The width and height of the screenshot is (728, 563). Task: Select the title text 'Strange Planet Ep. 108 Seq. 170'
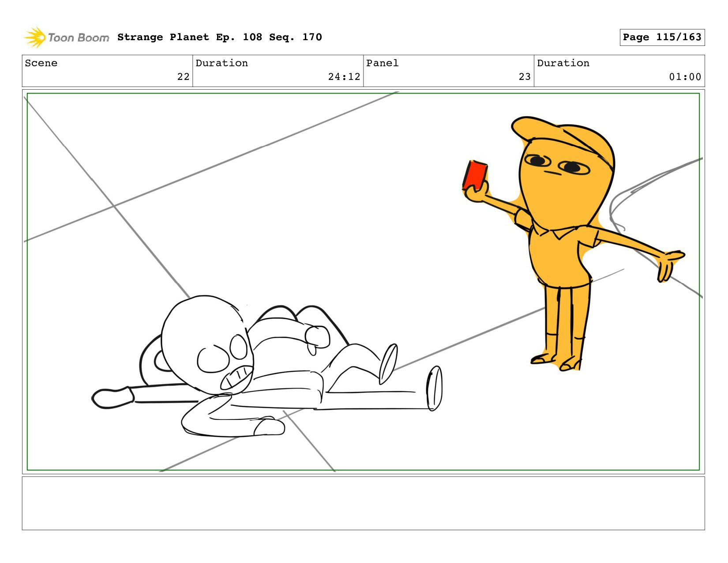point(220,37)
